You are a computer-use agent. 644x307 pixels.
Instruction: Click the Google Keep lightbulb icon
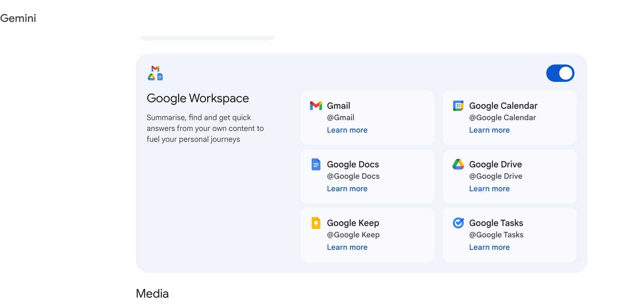click(316, 223)
